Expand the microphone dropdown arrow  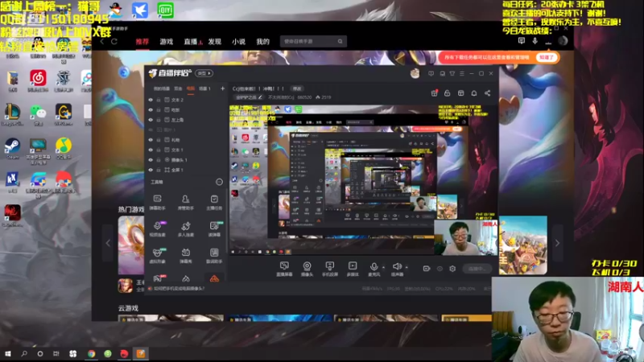[x=384, y=267]
